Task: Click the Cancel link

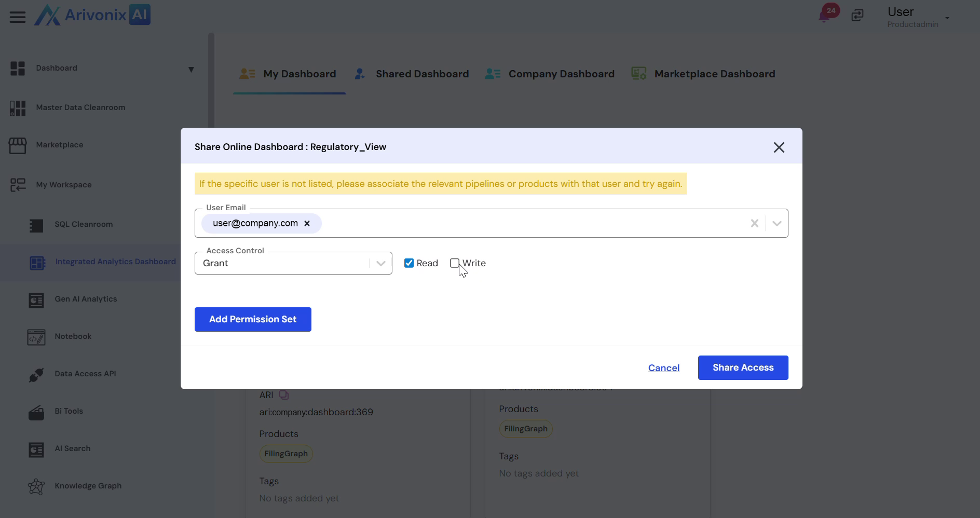Action: 663,368
